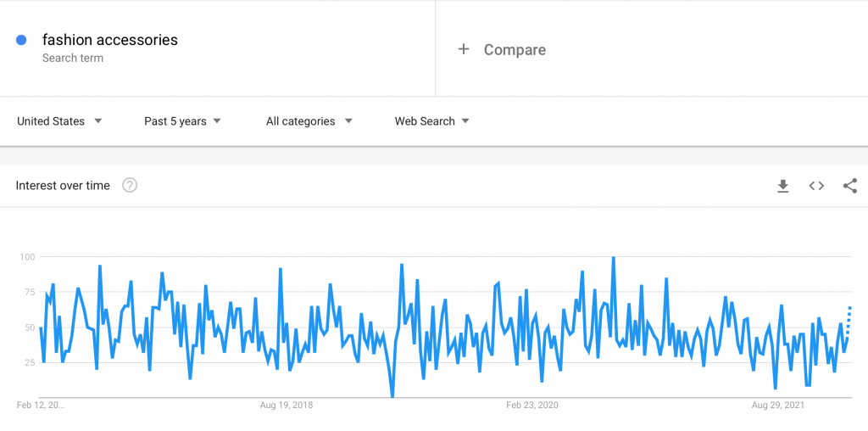Screen dimensions: 868x431
Task: Click the blue dot next to fashion accessories
Action: pyautogui.click(x=21, y=40)
